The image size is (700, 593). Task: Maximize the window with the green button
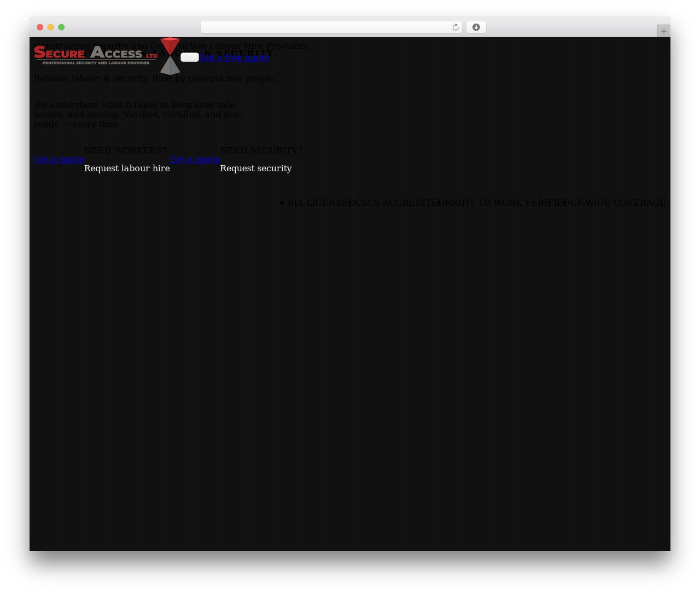[61, 27]
